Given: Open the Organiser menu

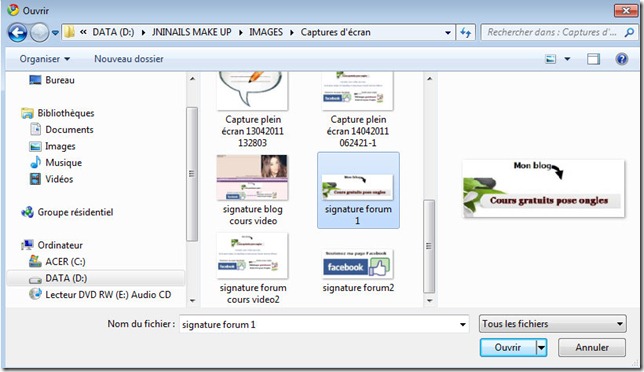Looking at the screenshot, I should 44,59.
